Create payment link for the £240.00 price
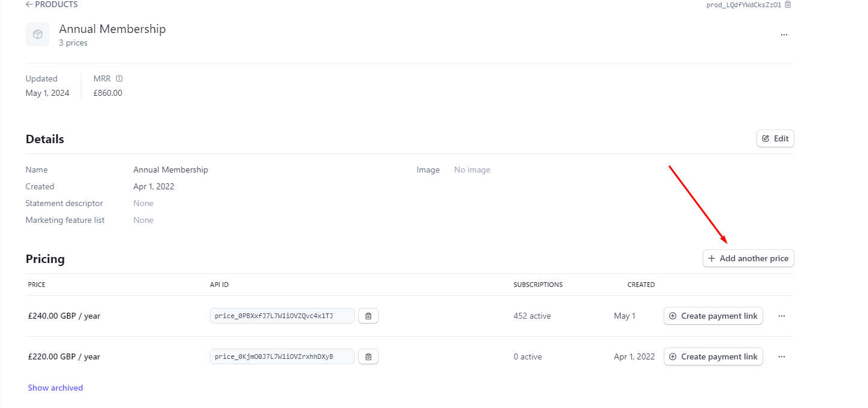Screen dimensions: 868x408 click(713, 316)
